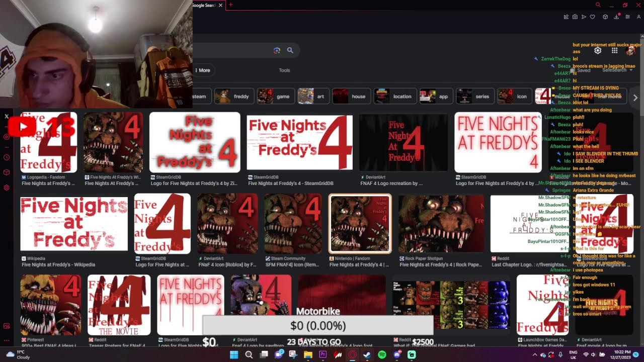The height and width of the screenshot is (362, 644).
Task: Open easy setup sliders icon
Action: [627, 17]
